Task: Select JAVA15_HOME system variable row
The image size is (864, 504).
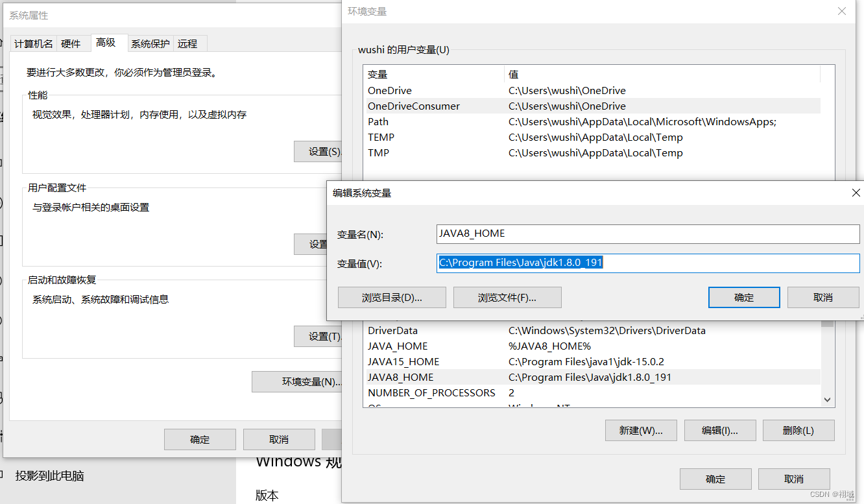Action: [592, 362]
